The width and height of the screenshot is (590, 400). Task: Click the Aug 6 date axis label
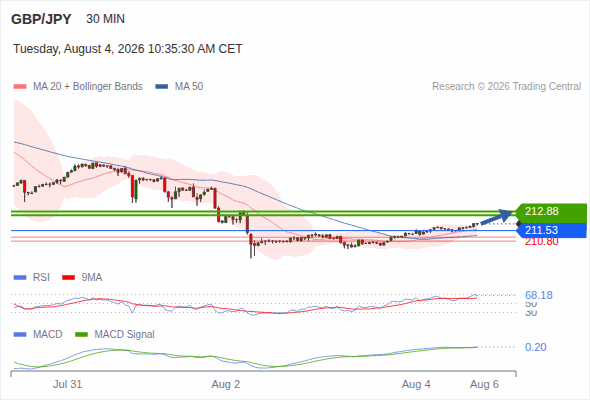(x=484, y=384)
